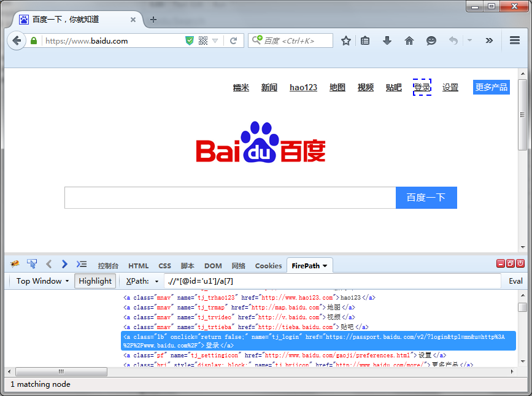The image size is (532, 396).
Task: Switch to the 网络 panel tab
Action: [238, 266]
